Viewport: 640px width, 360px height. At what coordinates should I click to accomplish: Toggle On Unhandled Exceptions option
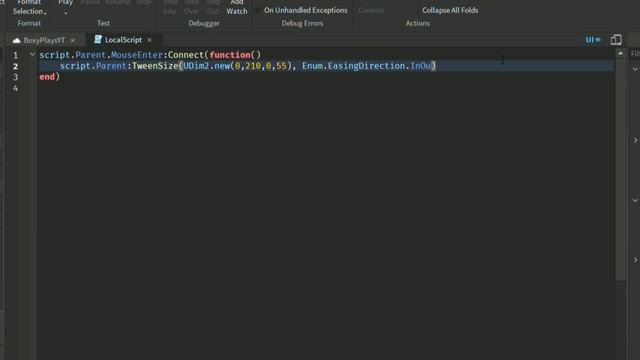[x=302, y=10]
